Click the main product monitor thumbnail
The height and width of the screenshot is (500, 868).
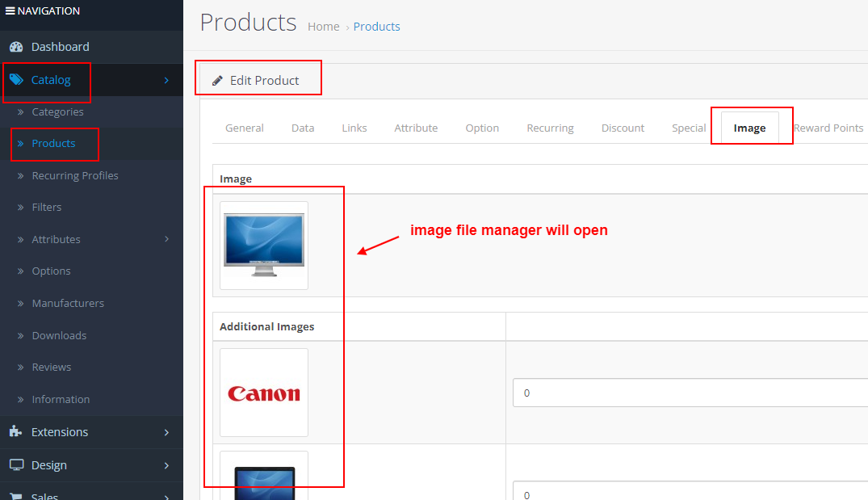(263, 245)
